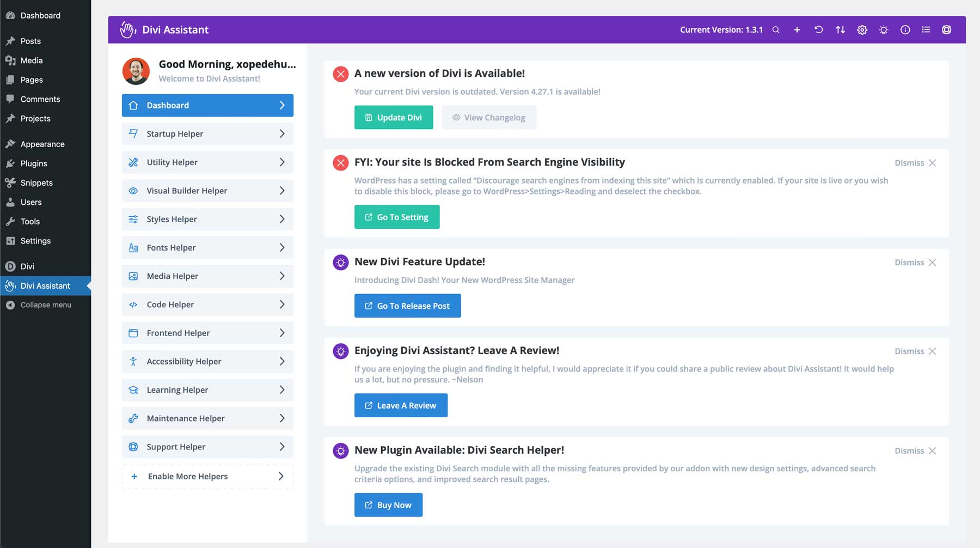Viewport: 980px width, 548px height.
Task: Click the plus icon in the purple toolbar
Action: 797,30
